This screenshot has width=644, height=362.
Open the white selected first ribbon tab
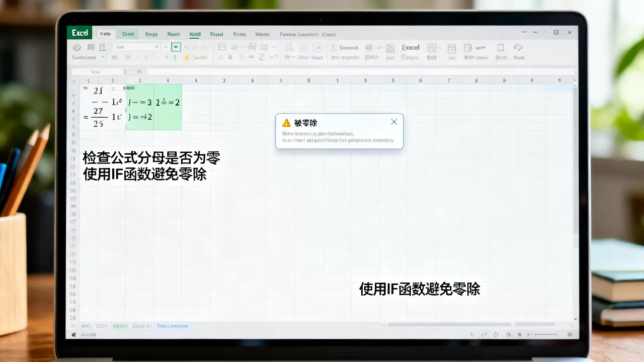pyautogui.click(x=105, y=34)
